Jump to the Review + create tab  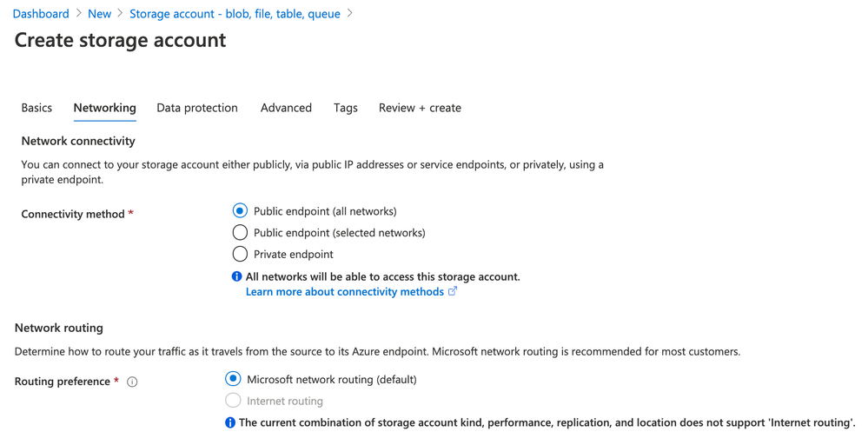coord(420,108)
